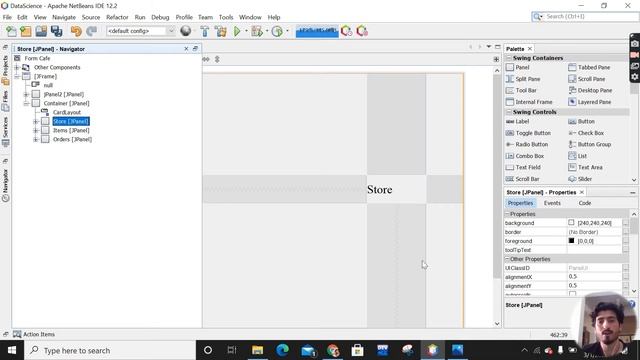Click the Redo toolbar icon
Screen dimensions: 640x360
(x=91, y=31)
